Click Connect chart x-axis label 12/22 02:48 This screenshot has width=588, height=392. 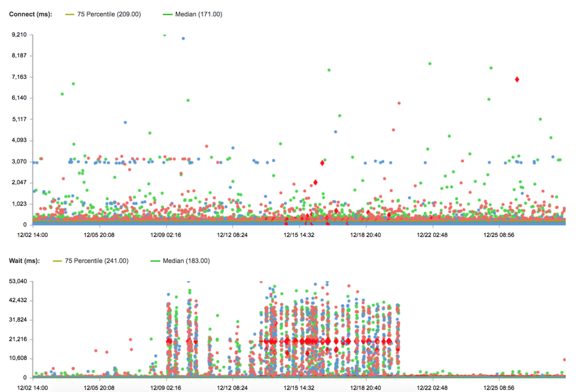click(x=432, y=235)
